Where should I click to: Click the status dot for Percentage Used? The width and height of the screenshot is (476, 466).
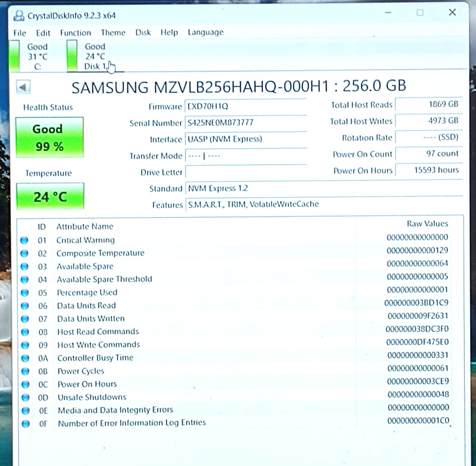[25, 293]
